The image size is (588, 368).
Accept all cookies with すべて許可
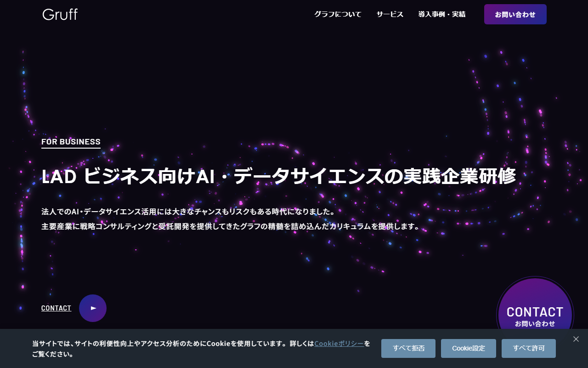528,348
